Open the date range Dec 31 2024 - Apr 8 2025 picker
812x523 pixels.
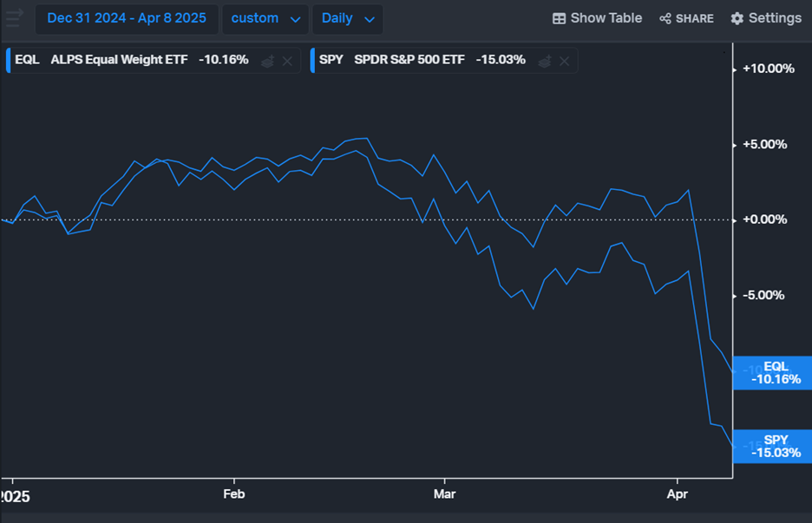pos(127,18)
